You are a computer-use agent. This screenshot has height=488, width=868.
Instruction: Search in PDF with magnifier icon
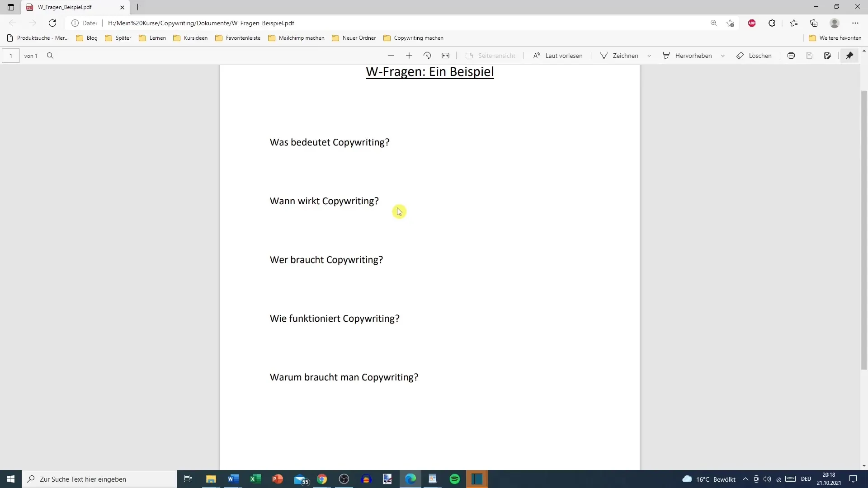pos(50,56)
